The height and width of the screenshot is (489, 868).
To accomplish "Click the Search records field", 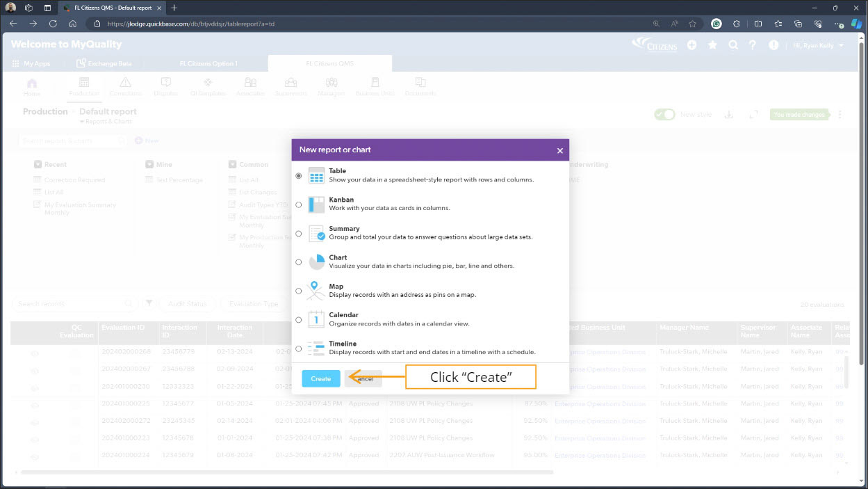I will (x=74, y=303).
